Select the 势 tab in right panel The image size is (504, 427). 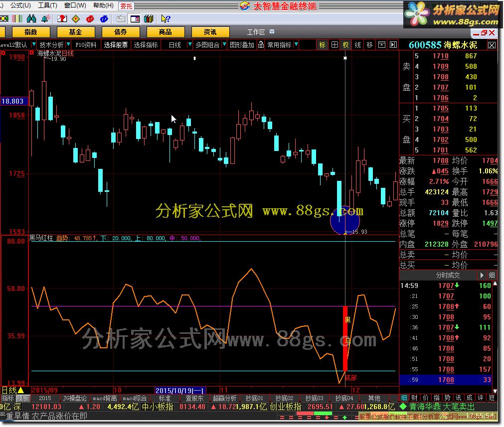(448, 398)
